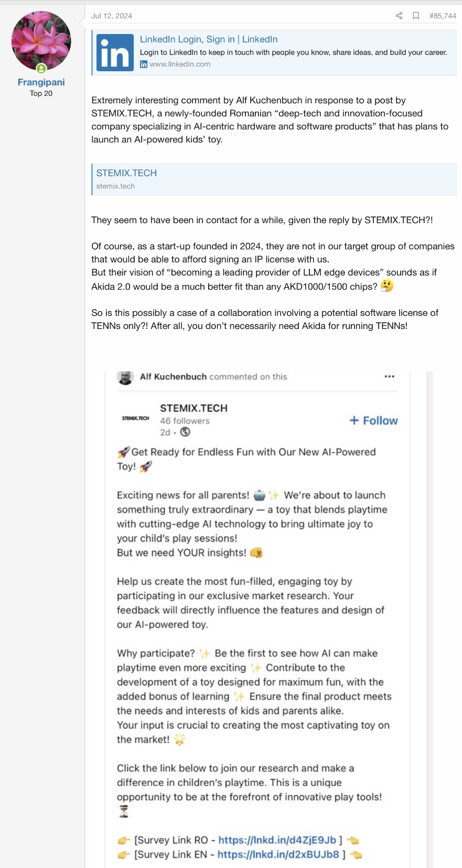Click the stemix.tech domain under the preview
Viewport: 462px width, 868px height.
click(115, 186)
